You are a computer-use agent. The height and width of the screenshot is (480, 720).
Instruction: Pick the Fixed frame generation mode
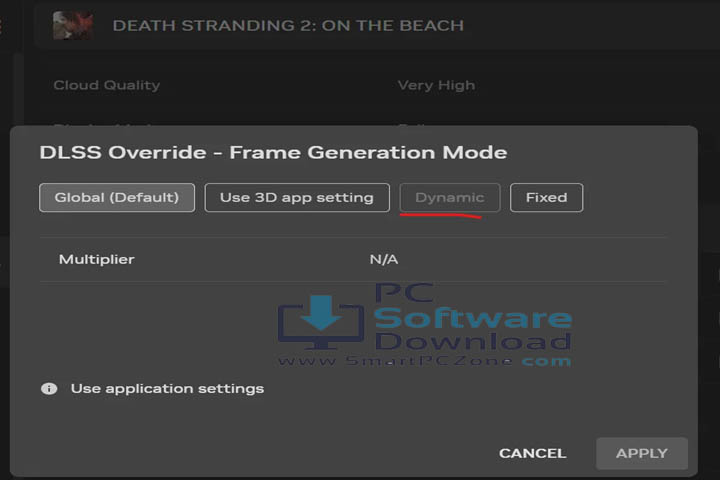pos(546,198)
